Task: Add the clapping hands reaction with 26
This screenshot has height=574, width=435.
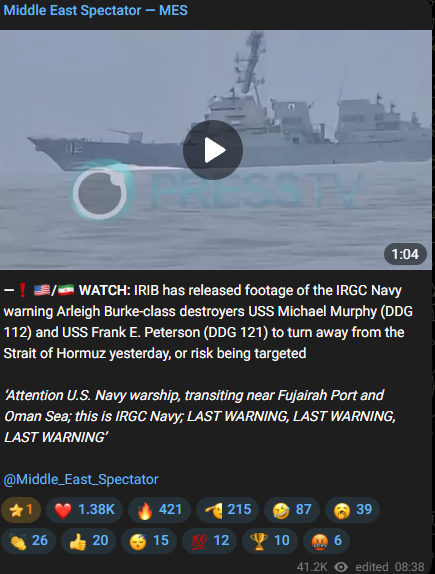Action: pyautogui.click(x=29, y=540)
